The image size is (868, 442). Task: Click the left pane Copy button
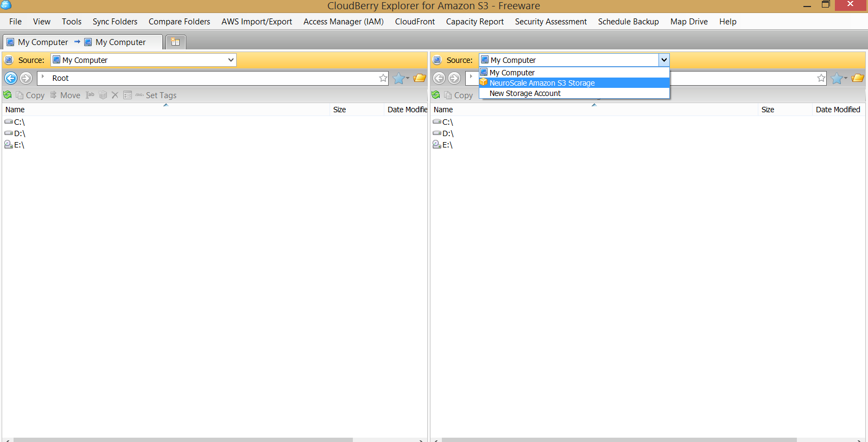point(30,95)
